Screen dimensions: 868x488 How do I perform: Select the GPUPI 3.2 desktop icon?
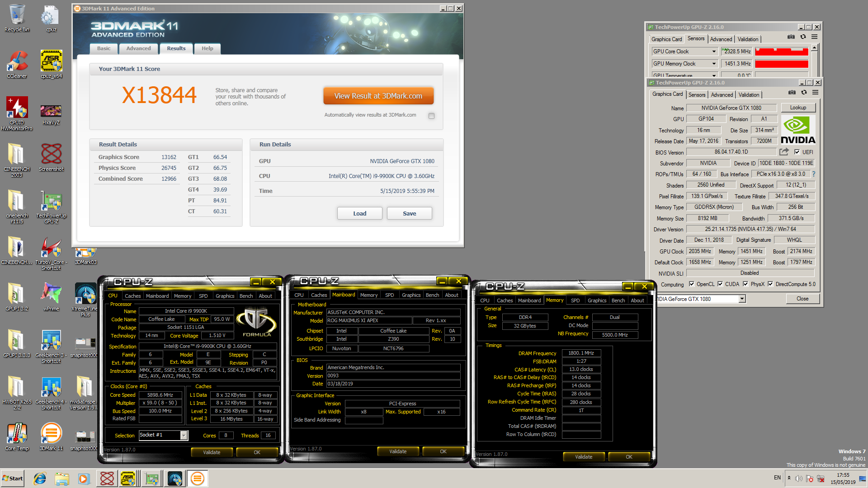(17, 297)
